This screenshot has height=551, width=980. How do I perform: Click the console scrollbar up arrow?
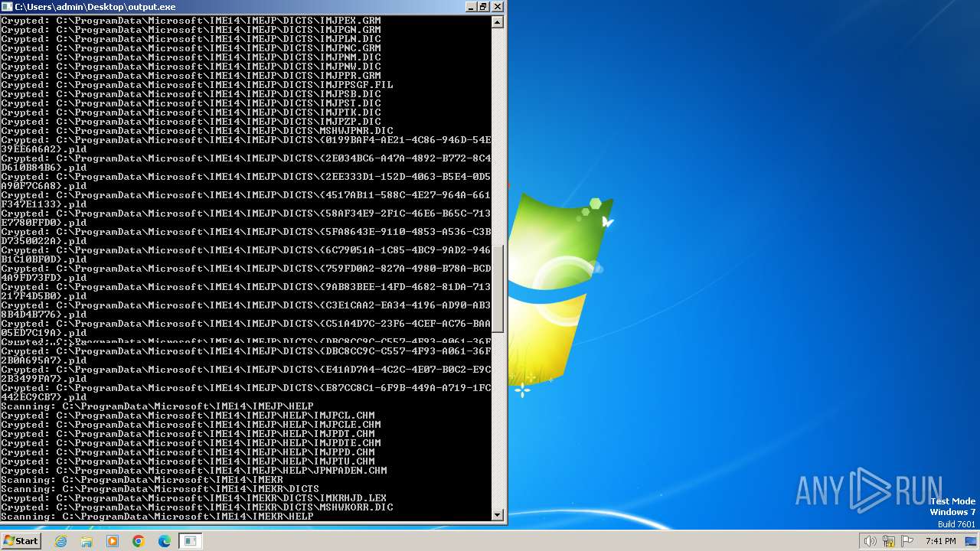point(498,22)
